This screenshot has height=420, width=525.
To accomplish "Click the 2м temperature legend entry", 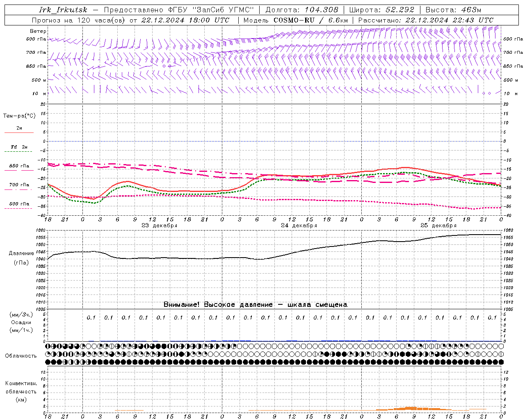I will [19, 128].
